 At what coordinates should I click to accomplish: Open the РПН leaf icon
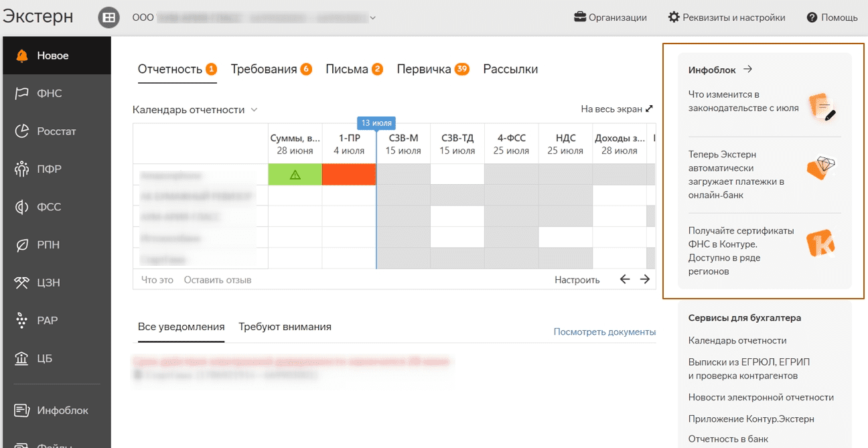point(22,245)
